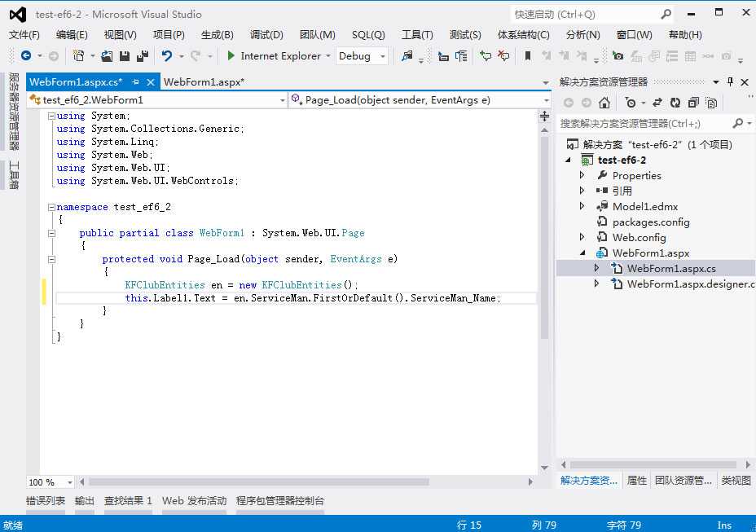The height and width of the screenshot is (532, 756).
Task: Click the Comment selected lines icon
Action: coord(485,56)
